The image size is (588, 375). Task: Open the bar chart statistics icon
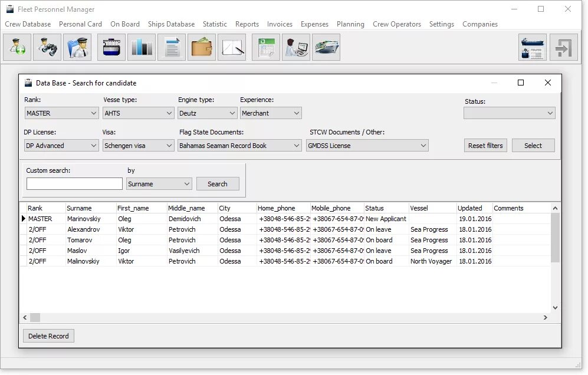[142, 47]
